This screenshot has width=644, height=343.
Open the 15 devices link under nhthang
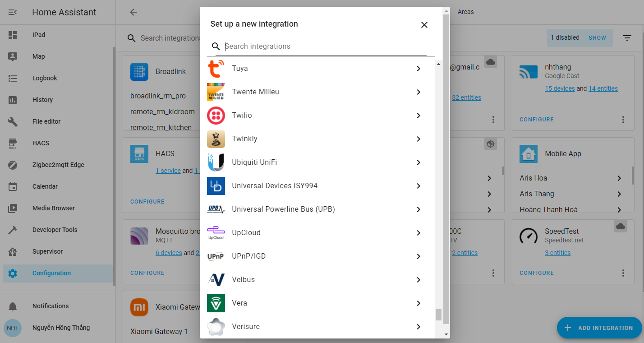click(x=560, y=88)
